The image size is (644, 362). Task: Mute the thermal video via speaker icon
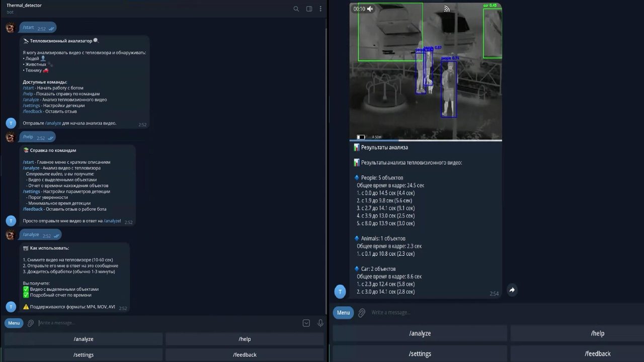coord(370,9)
